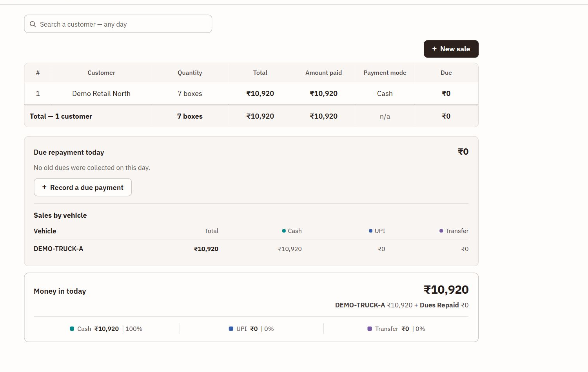The image size is (588, 372).
Task: Select the Demo Retail North customer row
Action: pos(251,94)
